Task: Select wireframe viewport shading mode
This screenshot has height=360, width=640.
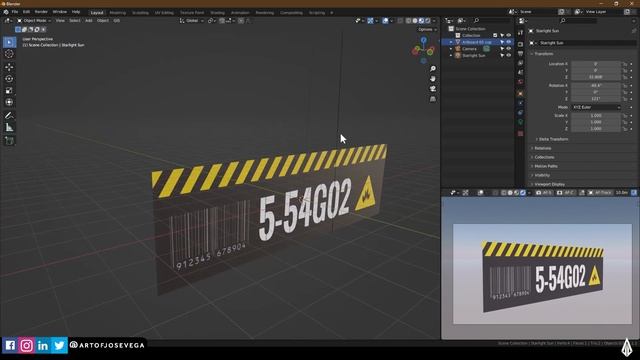Action: (x=409, y=20)
